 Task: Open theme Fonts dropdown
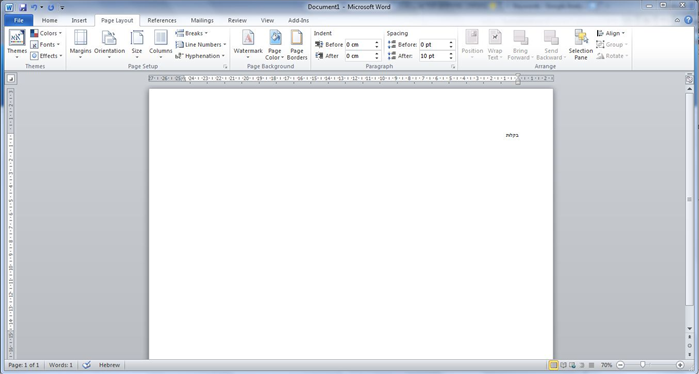(x=45, y=45)
